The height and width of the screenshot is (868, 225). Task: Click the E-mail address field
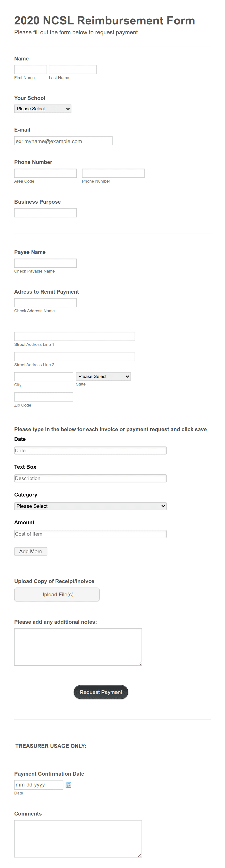(63, 141)
